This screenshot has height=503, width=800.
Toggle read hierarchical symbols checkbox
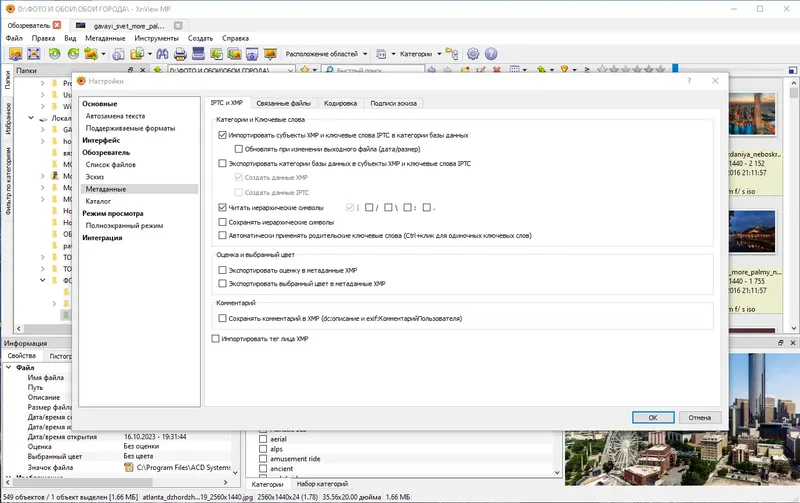pyautogui.click(x=222, y=208)
